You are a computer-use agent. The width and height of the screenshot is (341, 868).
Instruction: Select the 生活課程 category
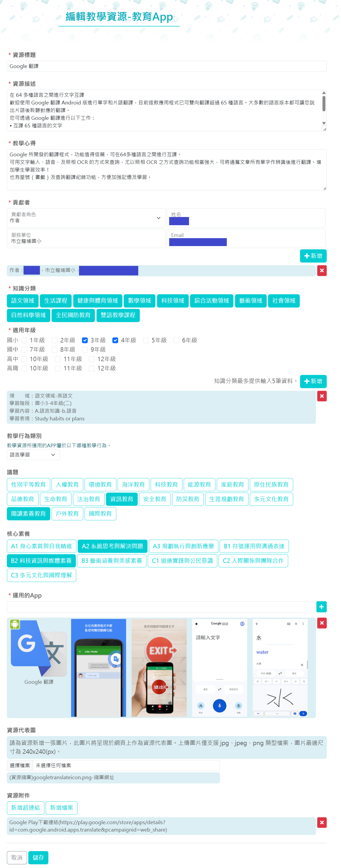click(56, 301)
